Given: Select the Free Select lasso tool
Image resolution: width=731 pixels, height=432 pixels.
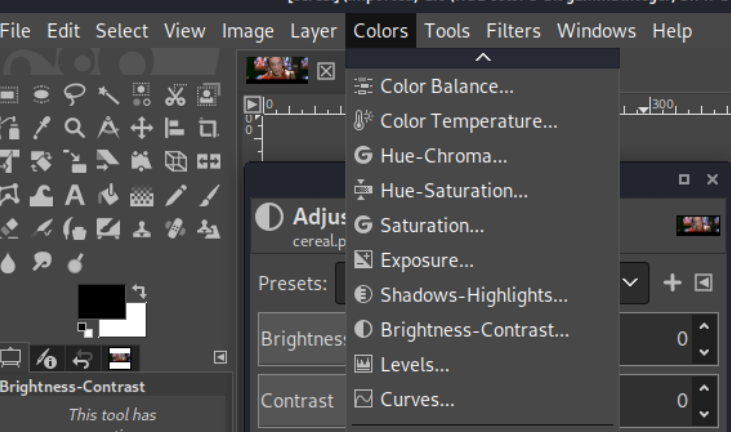Looking at the screenshot, I should 75,95.
